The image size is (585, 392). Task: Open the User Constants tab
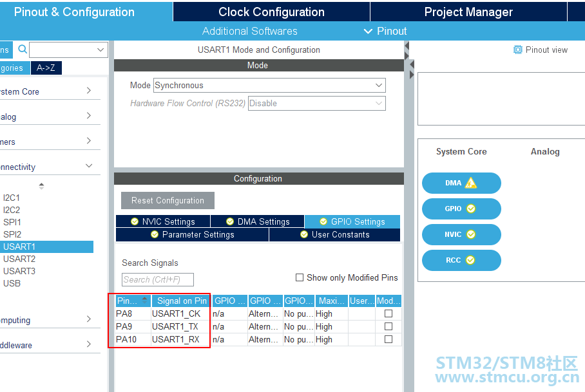(x=334, y=234)
